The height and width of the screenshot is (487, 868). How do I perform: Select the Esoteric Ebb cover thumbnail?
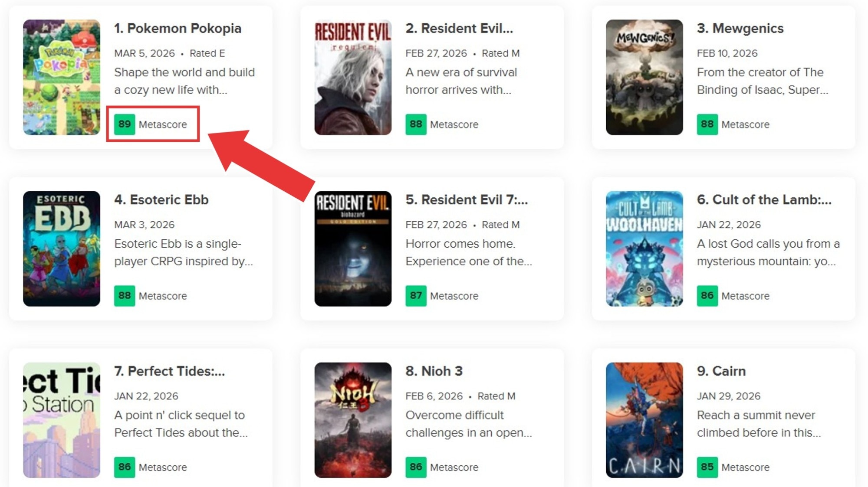62,248
